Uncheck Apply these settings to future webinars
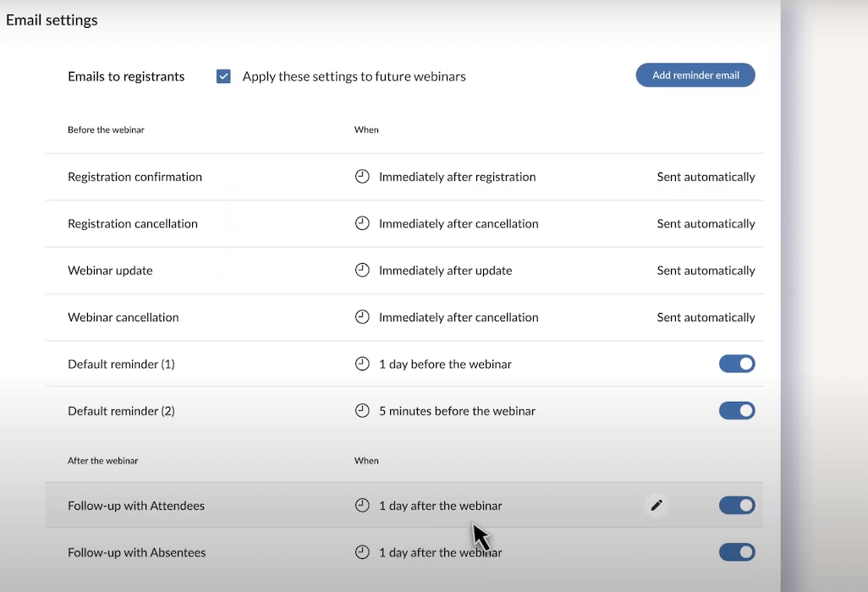Screen dimensions: 868x592 click(x=223, y=75)
